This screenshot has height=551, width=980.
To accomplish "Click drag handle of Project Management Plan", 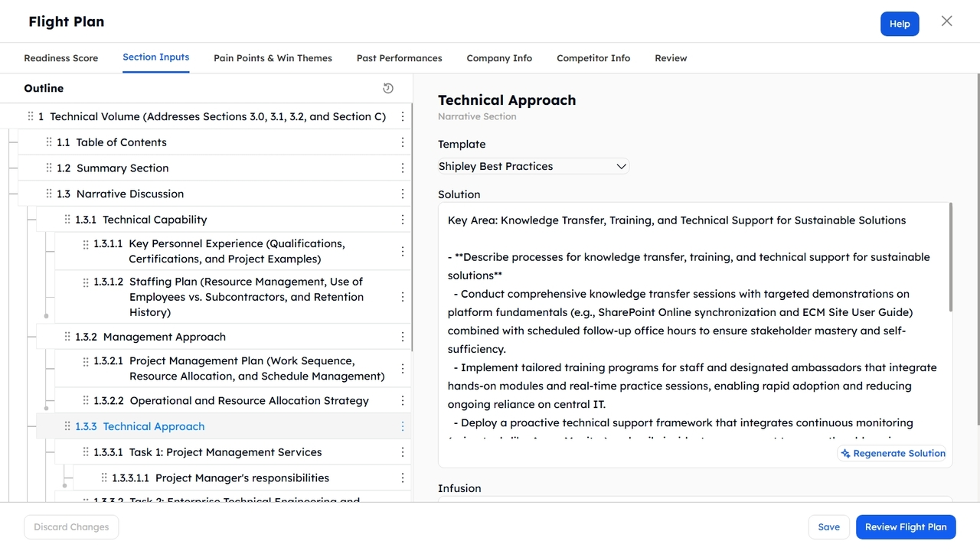I will (x=86, y=361).
